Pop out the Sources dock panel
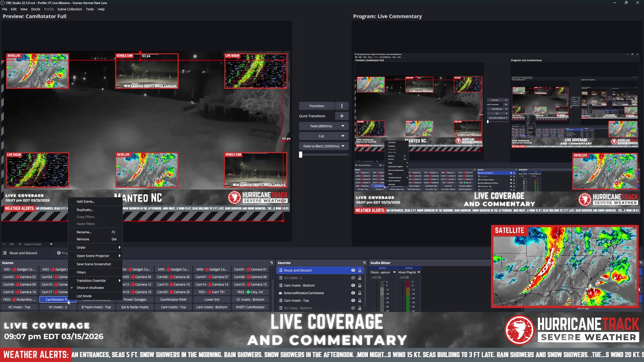Image resolution: width=644 pixels, height=362 pixels. point(364,263)
